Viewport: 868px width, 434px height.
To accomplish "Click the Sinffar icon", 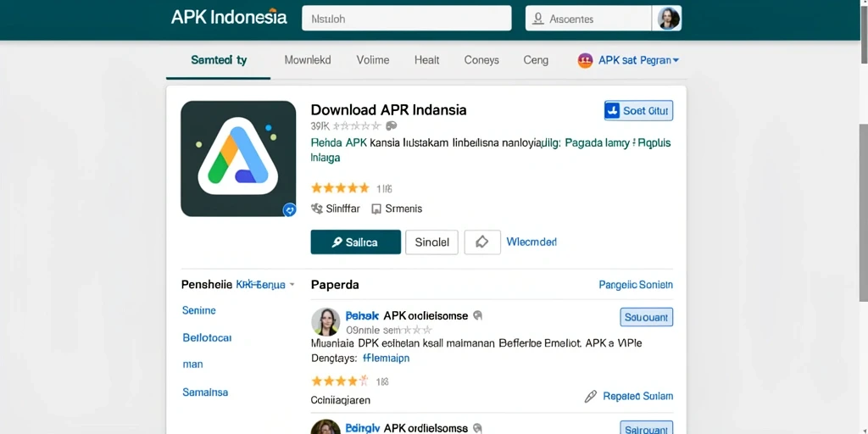I will (317, 209).
